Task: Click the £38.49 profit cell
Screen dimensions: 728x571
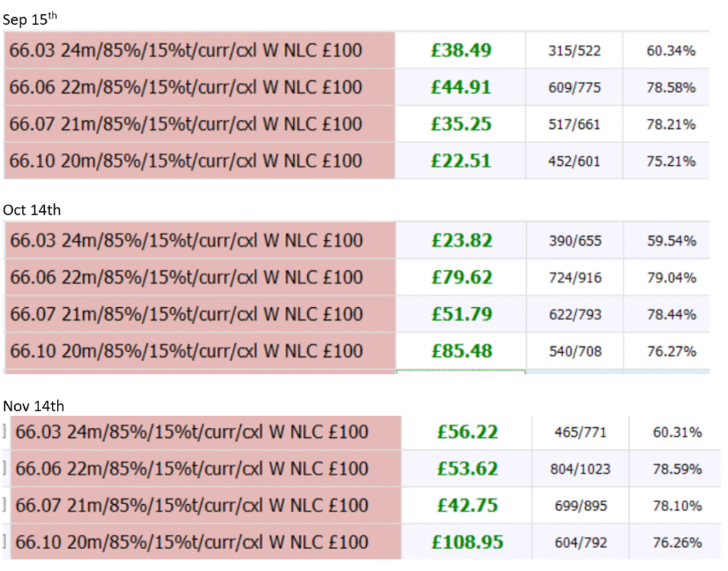Action: coord(461,50)
